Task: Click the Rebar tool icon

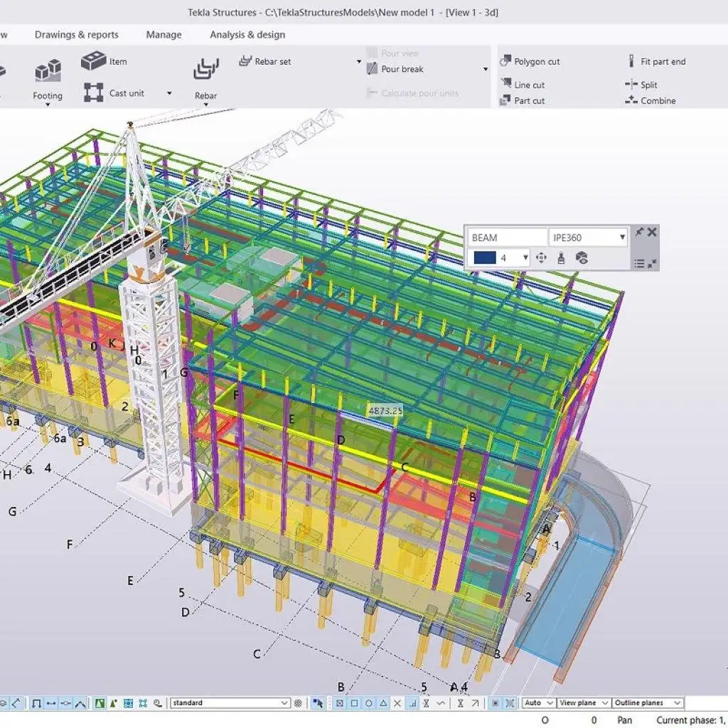Action: pyautogui.click(x=205, y=69)
